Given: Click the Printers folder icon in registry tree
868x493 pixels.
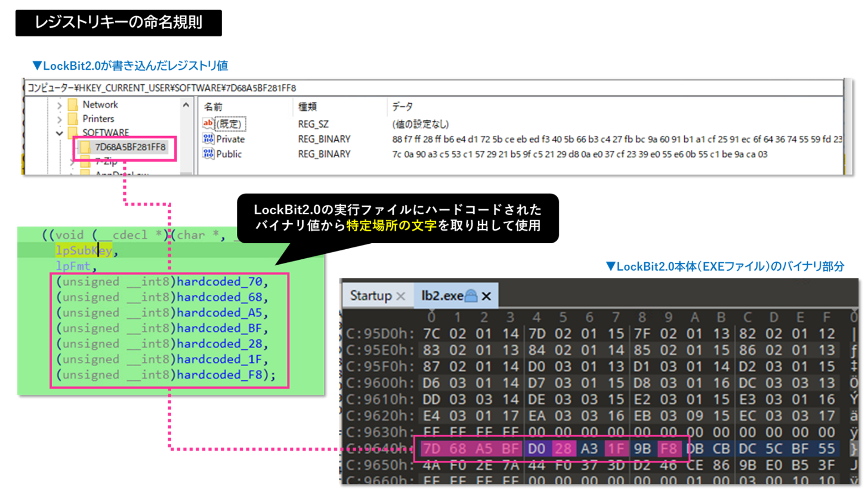Looking at the screenshot, I should (73, 119).
